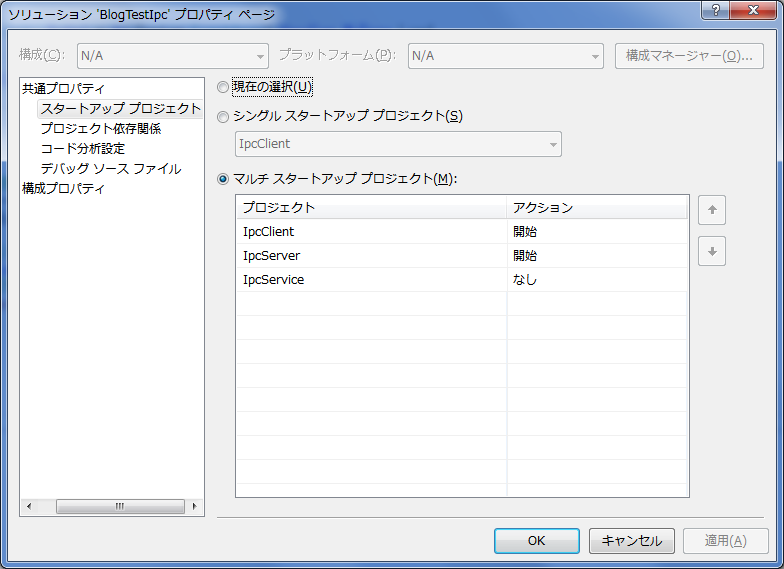Click the move down arrow button

click(712, 252)
